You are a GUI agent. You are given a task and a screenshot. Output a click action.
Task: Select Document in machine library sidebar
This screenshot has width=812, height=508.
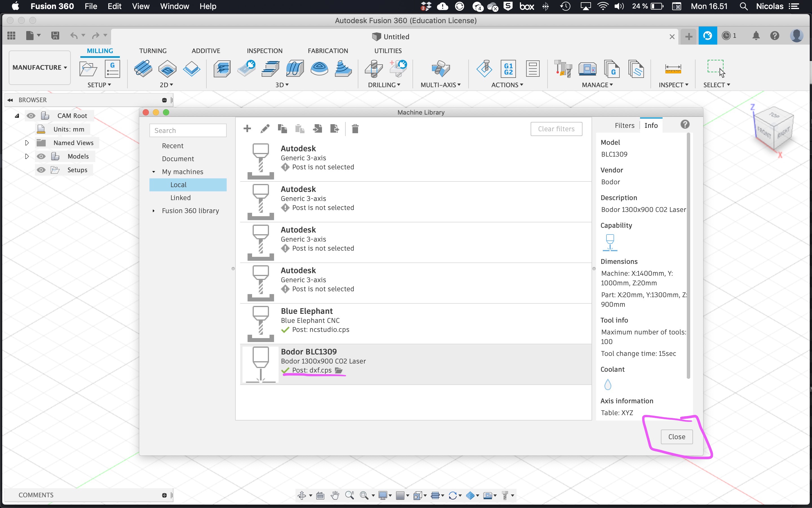(x=178, y=159)
